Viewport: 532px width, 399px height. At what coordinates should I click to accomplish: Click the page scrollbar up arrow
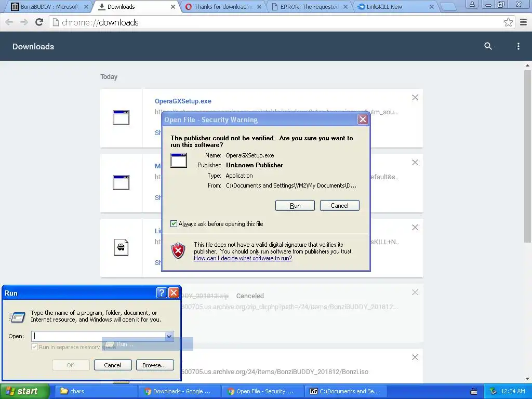(x=527, y=65)
